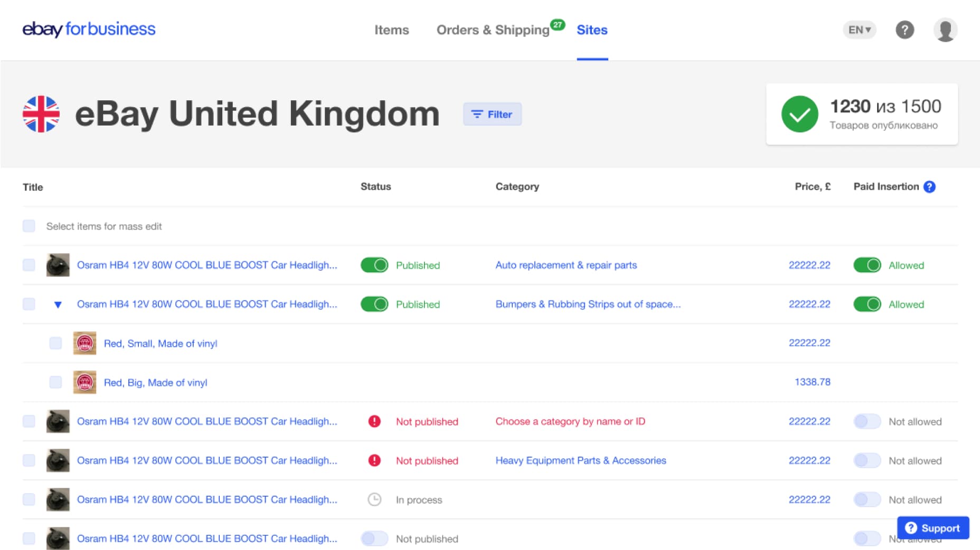This screenshot has width=980, height=550.
Task: Enable paid insertion on Heavy Equipment row
Action: click(x=867, y=460)
